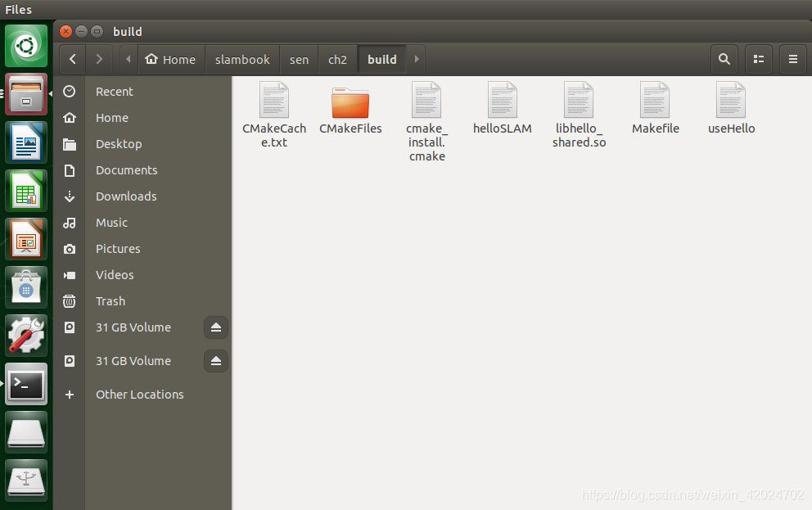
Task: Open the first 31 GB Volume entry
Action: (x=133, y=327)
